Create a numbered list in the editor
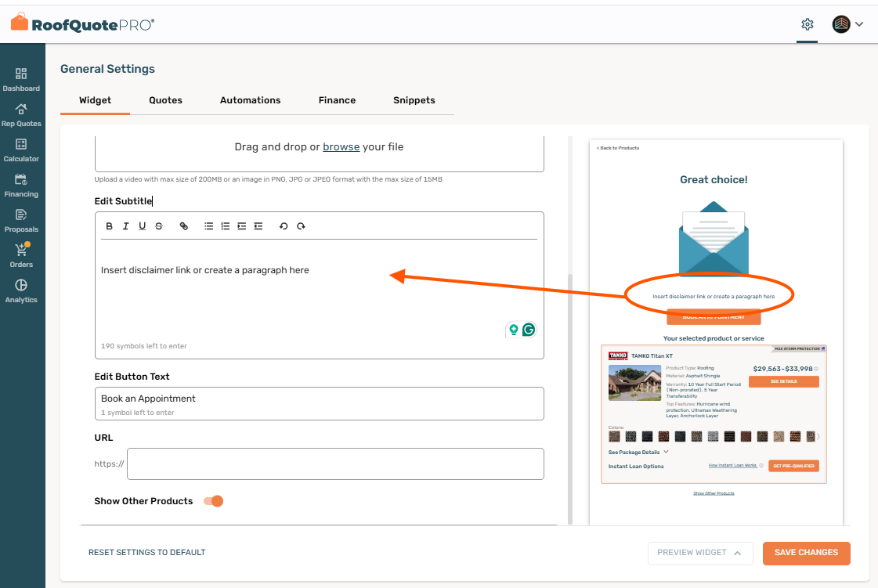The width and height of the screenshot is (878, 588). point(226,226)
